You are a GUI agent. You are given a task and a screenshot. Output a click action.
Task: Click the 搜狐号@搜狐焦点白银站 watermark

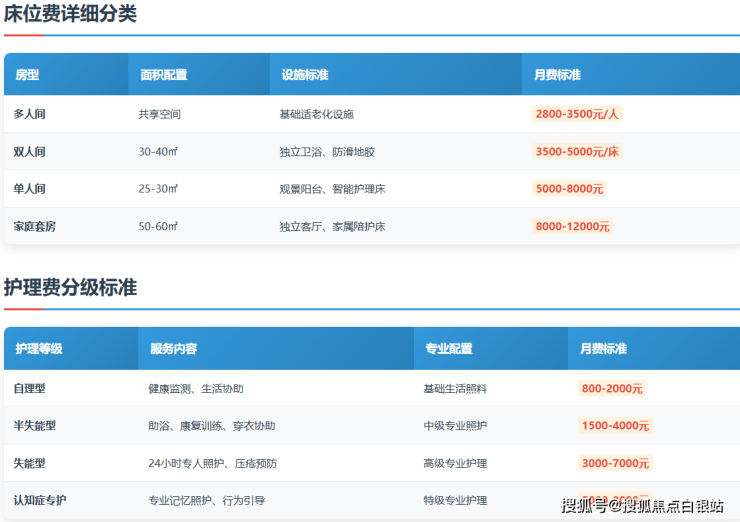coord(642,506)
